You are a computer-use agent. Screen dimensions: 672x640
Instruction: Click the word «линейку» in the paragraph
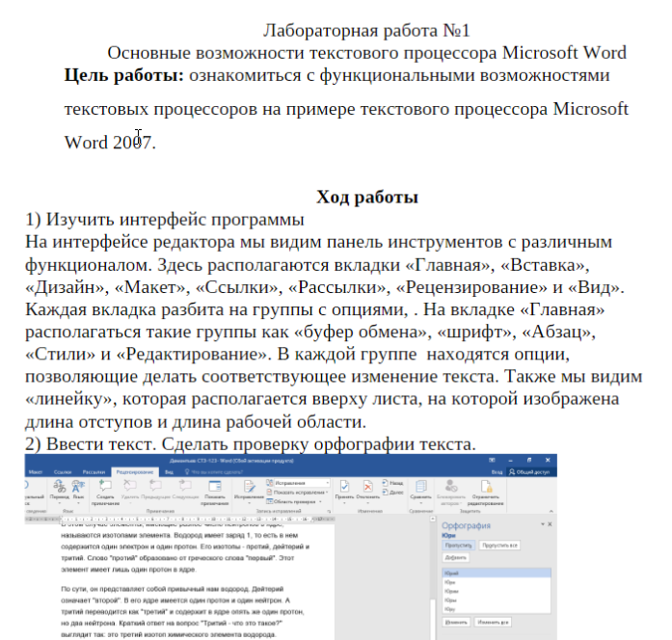click(68, 400)
